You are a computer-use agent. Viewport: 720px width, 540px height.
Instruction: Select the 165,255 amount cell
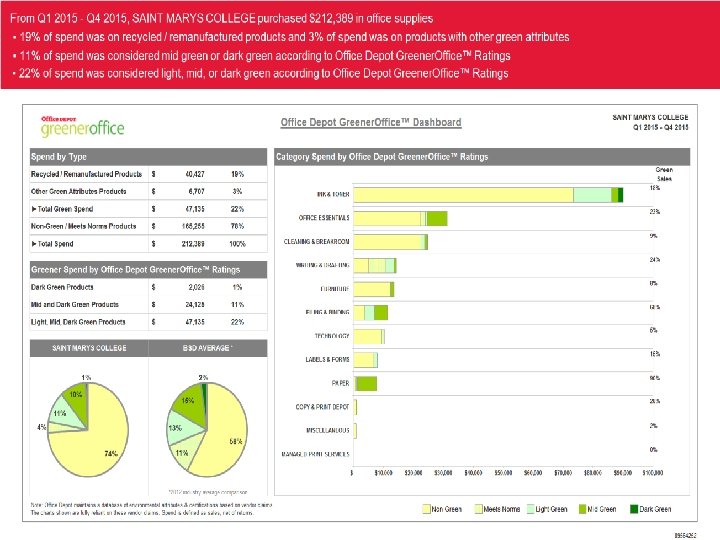193,226
